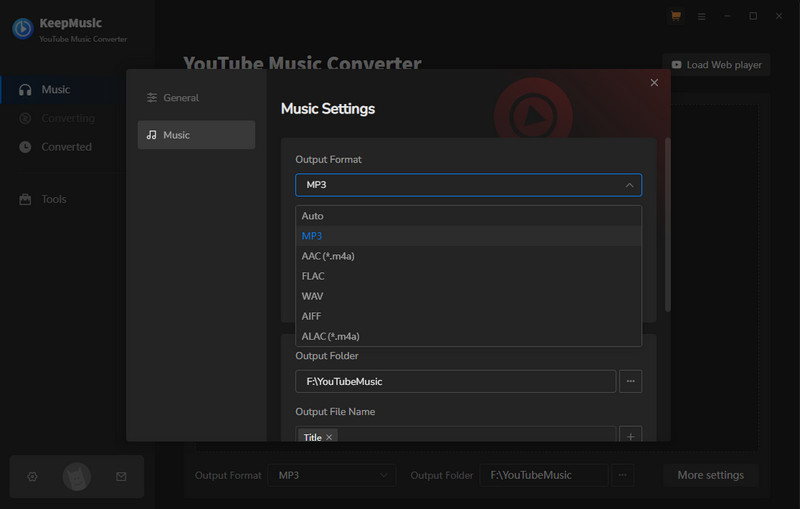The height and width of the screenshot is (509, 800).
Task: Maximize the KeepMusic window
Action: coord(753,16)
